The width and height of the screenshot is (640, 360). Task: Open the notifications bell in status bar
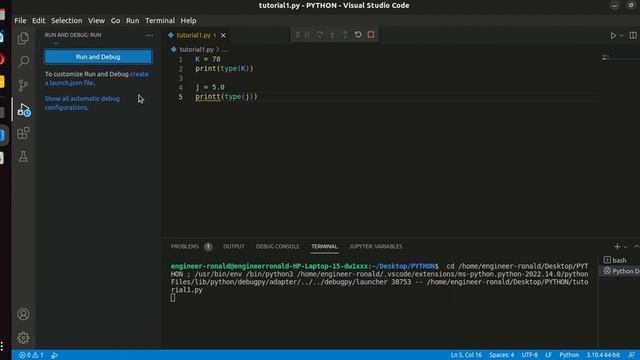click(632, 355)
